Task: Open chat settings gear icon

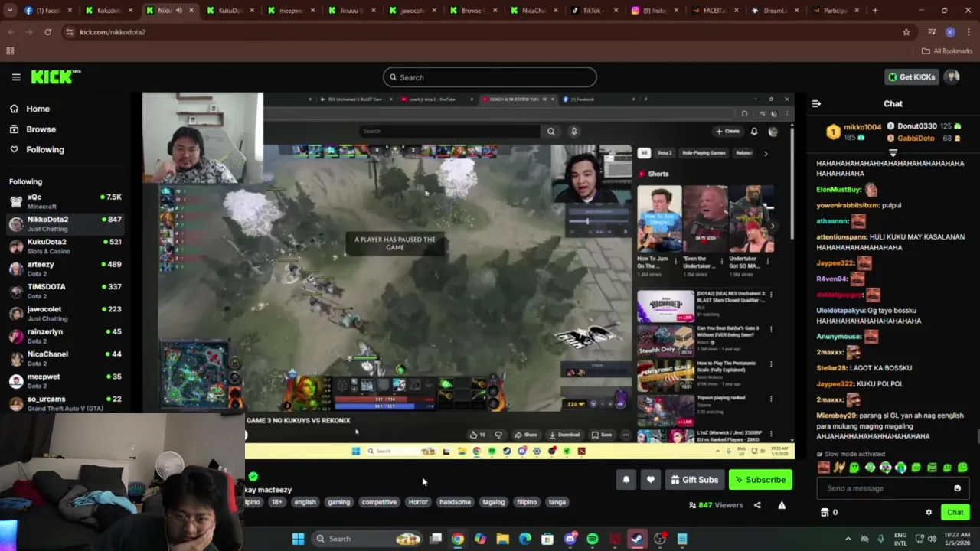Action: pos(929,512)
